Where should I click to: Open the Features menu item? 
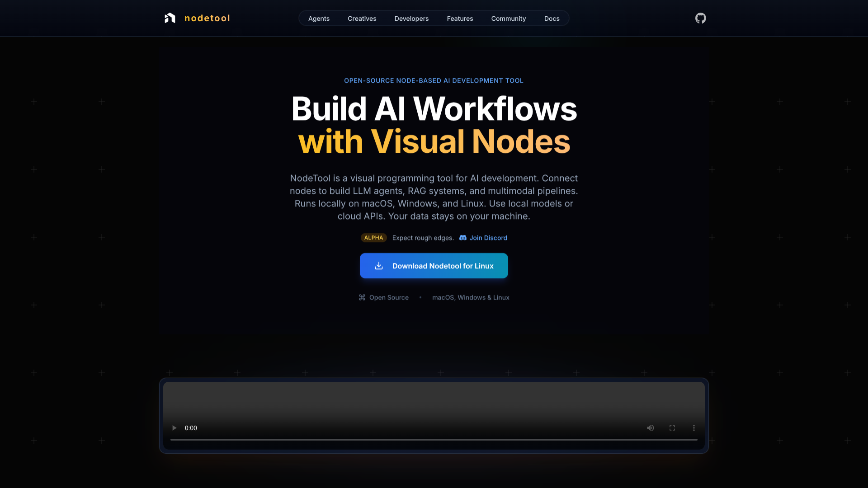pyautogui.click(x=460, y=19)
